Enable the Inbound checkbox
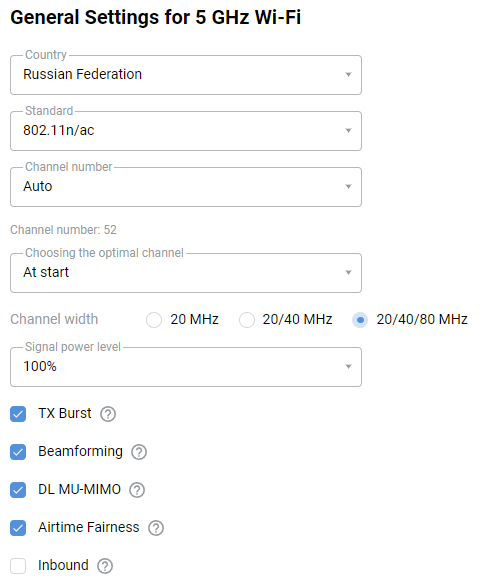 tap(18, 566)
